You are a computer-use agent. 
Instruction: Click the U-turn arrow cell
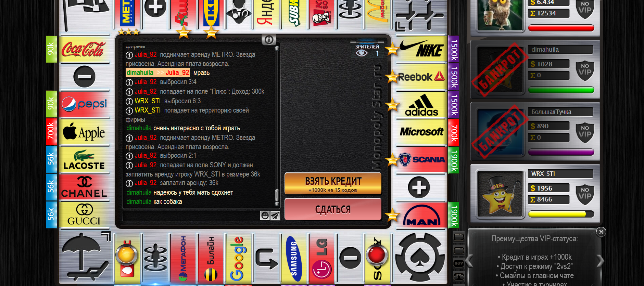click(266, 258)
